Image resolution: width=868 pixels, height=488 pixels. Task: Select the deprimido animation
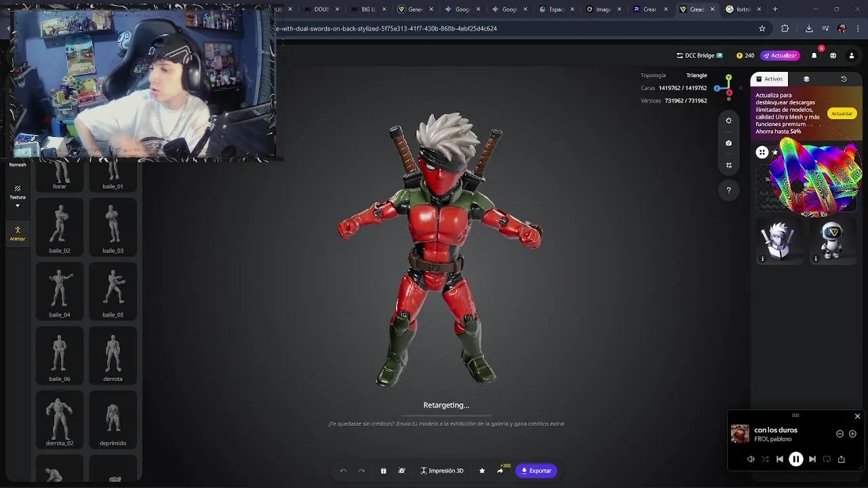(113, 420)
